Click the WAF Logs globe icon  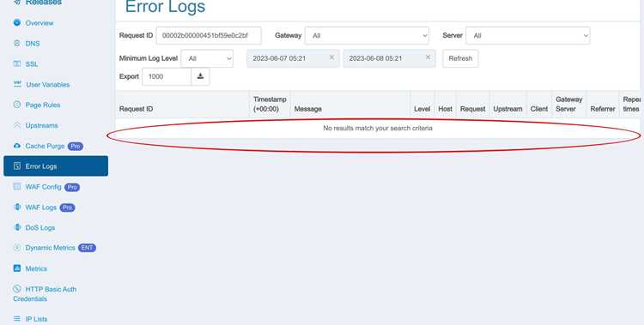coord(17,207)
